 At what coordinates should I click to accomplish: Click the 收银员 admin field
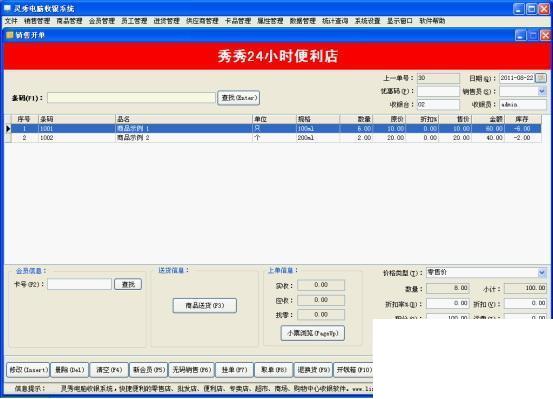pyautogui.click(x=523, y=104)
